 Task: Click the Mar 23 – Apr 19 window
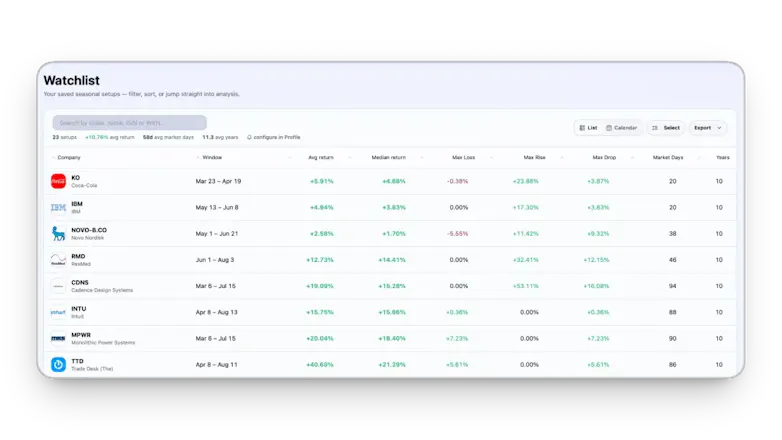tap(218, 181)
